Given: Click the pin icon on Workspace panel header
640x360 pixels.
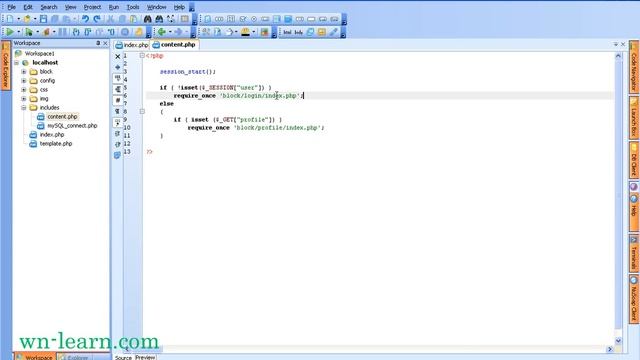Looking at the screenshot, I should tap(98, 43).
